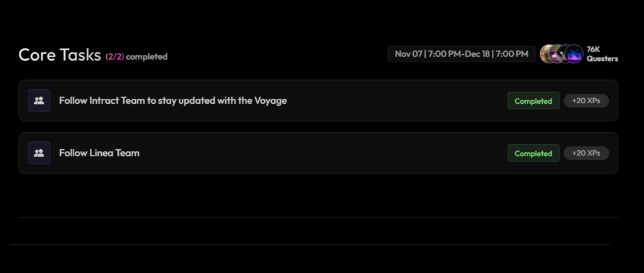Click the Completed badge on the Intract task
644x273 pixels.
pyautogui.click(x=533, y=101)
